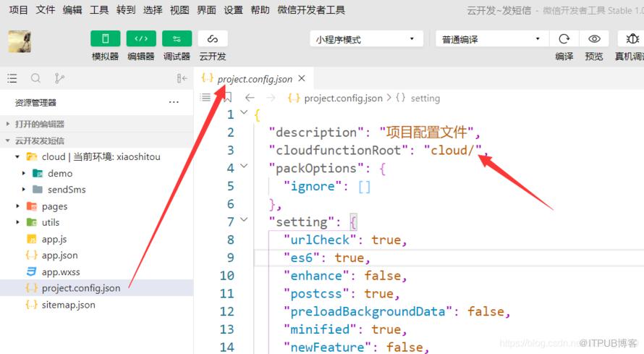
Task: Click the "minified" key on line 13
Action: pyautogui.click(x=320, y=329)
